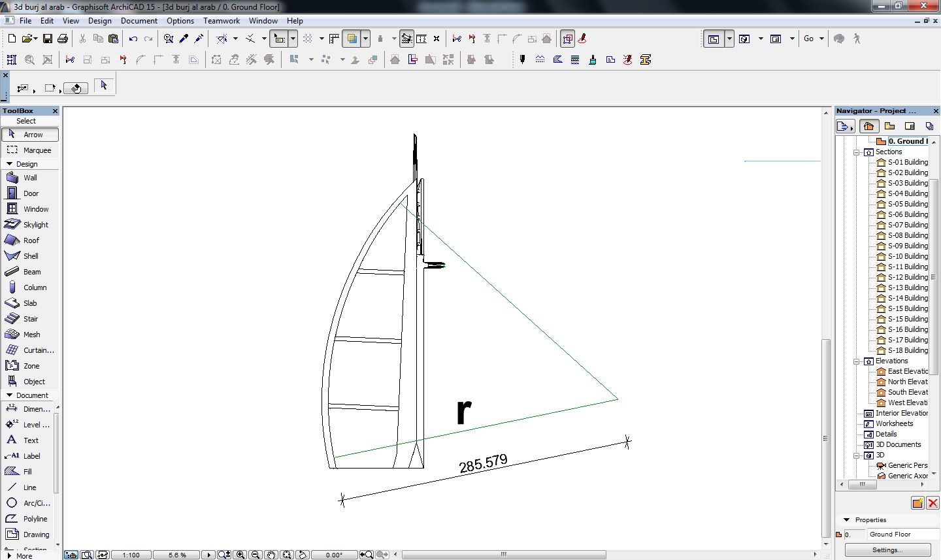Open the Document menu
Screen dimensions: 941x560
click(x=139, y=21)
